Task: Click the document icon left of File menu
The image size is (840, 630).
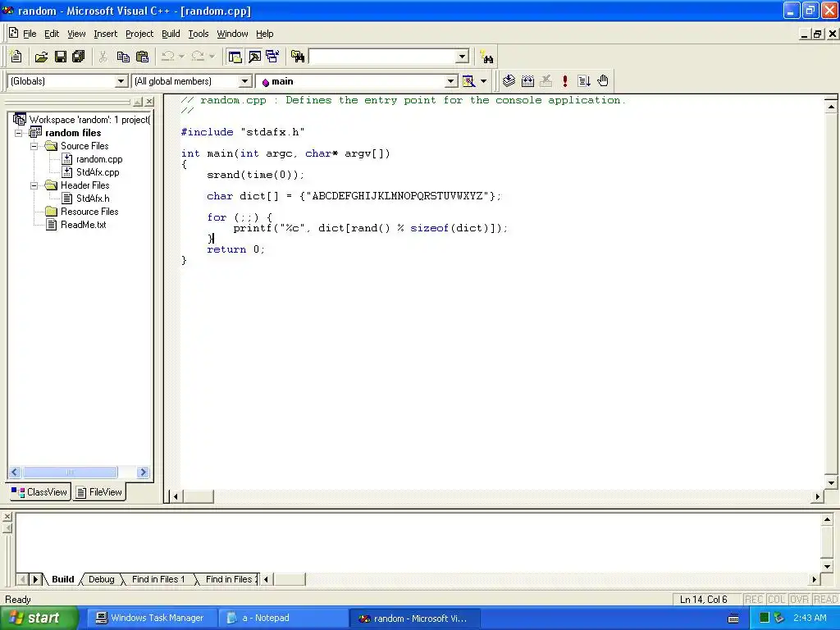Action: [13, 33]
